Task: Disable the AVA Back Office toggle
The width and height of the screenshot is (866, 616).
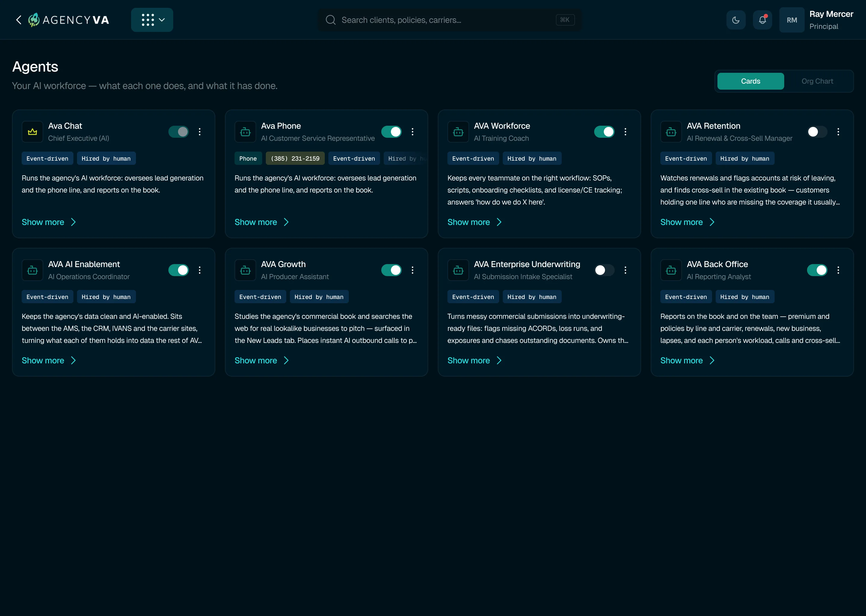Action: click(x=817, y=270)
